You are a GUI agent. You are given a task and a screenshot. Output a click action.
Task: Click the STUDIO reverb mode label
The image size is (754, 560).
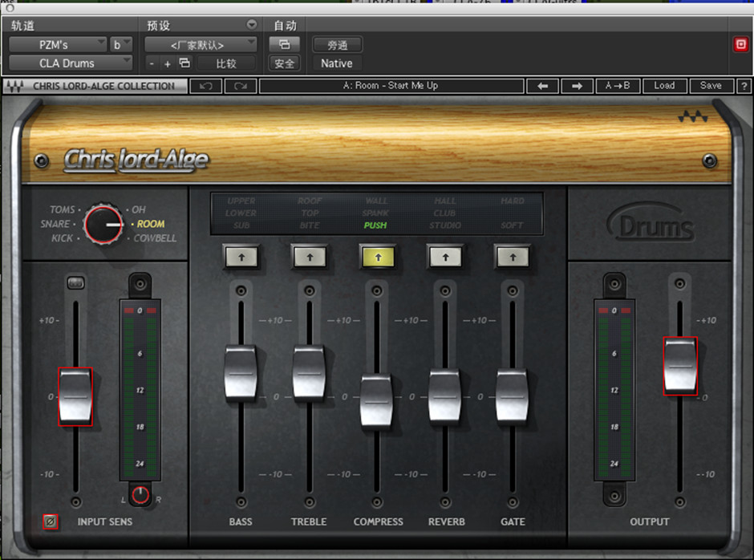click(445, 225)
